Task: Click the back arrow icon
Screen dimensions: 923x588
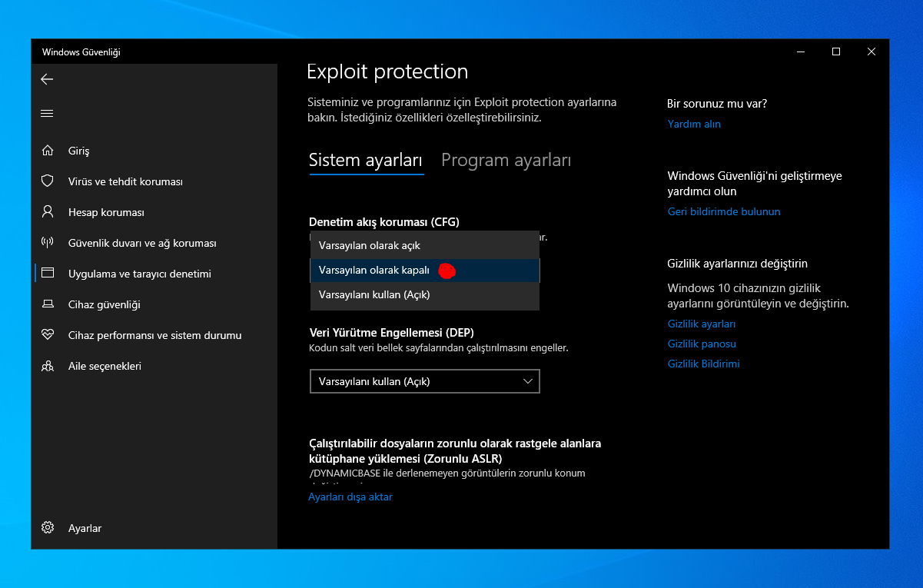Action: [47, 79]
